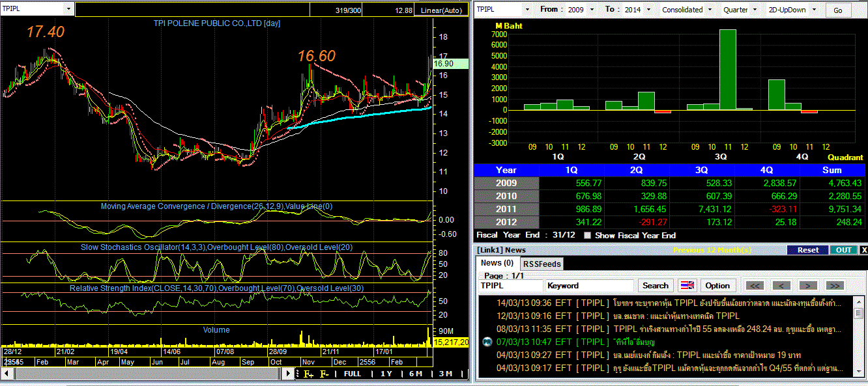Open the 12/03/13 09:16 news headline

pos(618,316)
